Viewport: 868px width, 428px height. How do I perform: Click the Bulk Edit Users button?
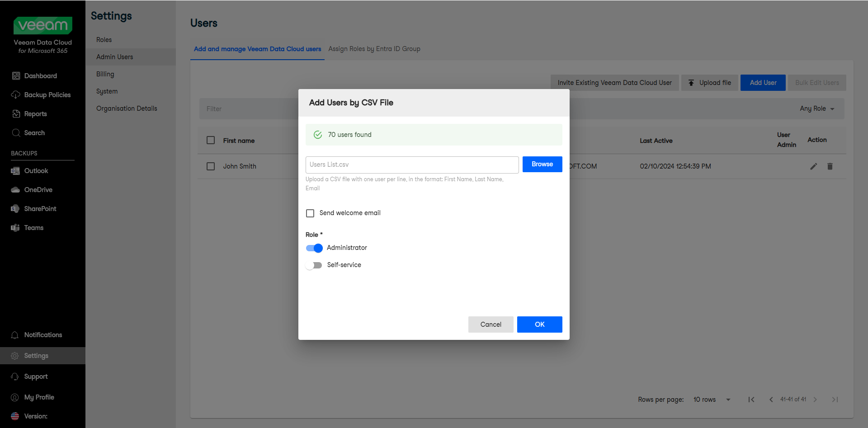[x=817, y=83]
